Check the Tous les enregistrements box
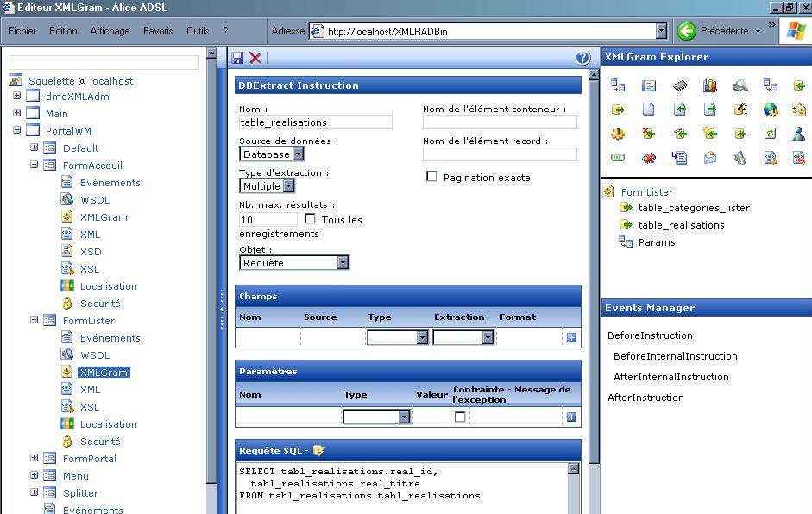Viewport: 812px width, 514px height. (310, 219)
